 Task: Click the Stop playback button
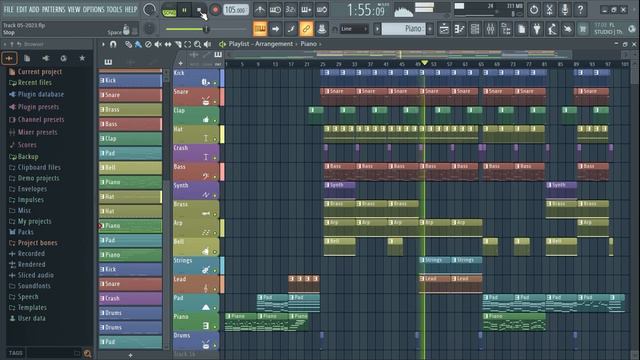click(x=200, y=10)
